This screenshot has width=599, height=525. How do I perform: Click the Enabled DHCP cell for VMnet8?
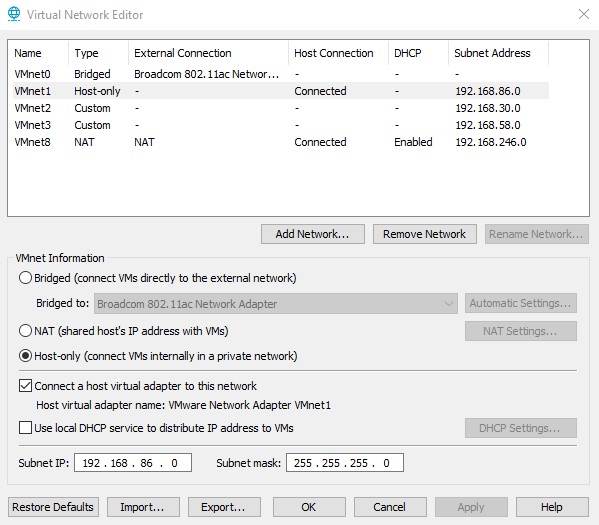pyautogui.click(x=413, y=142)
